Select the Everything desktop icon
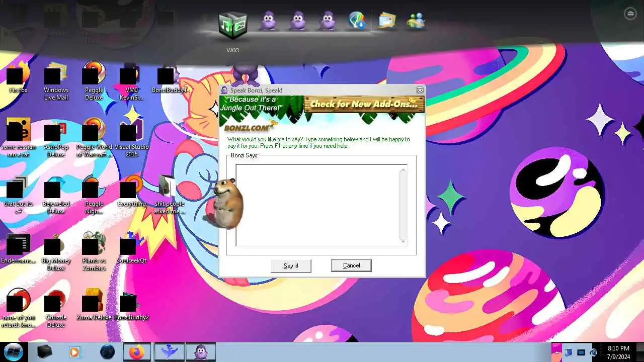This screenshot has width=644, height=362. coord(132,191)
